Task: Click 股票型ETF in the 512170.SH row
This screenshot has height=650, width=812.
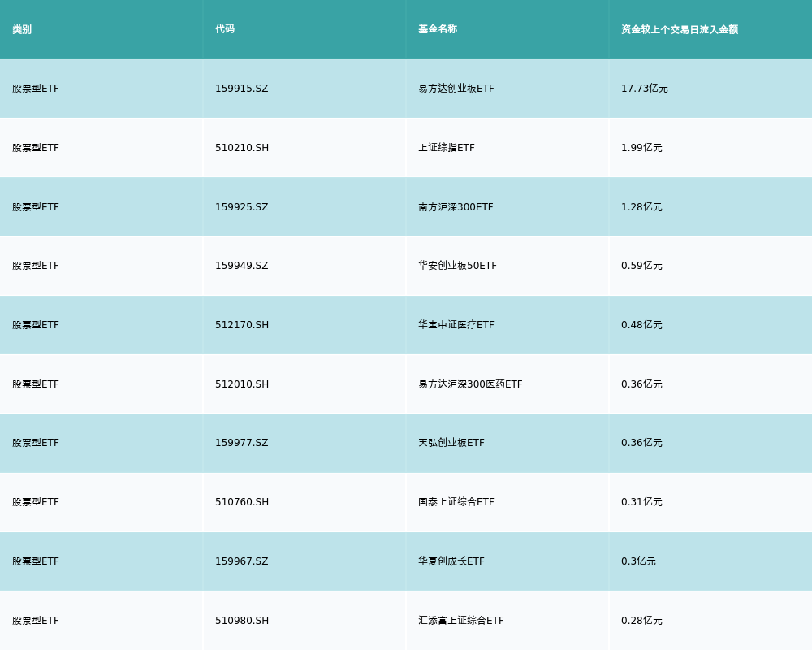Action: (x=36, y=325)
